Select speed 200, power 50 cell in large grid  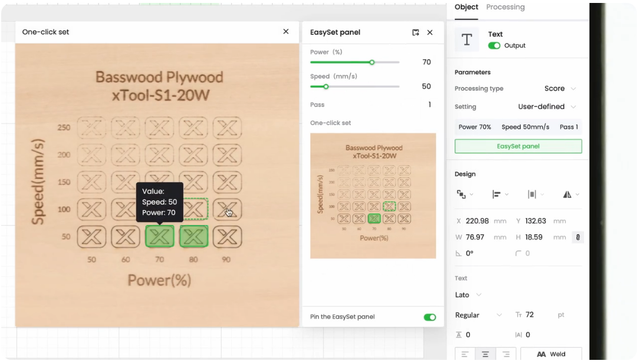(91, 155)
